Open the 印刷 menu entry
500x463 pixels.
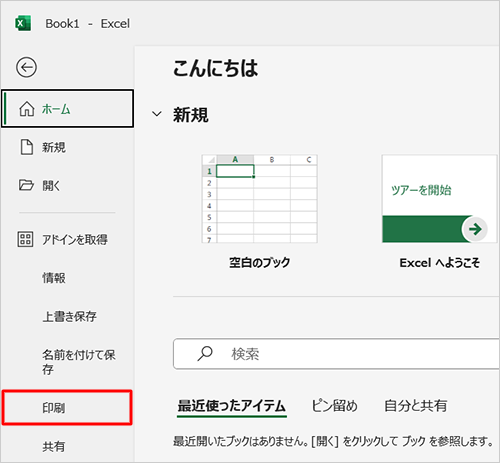point(67,407)
